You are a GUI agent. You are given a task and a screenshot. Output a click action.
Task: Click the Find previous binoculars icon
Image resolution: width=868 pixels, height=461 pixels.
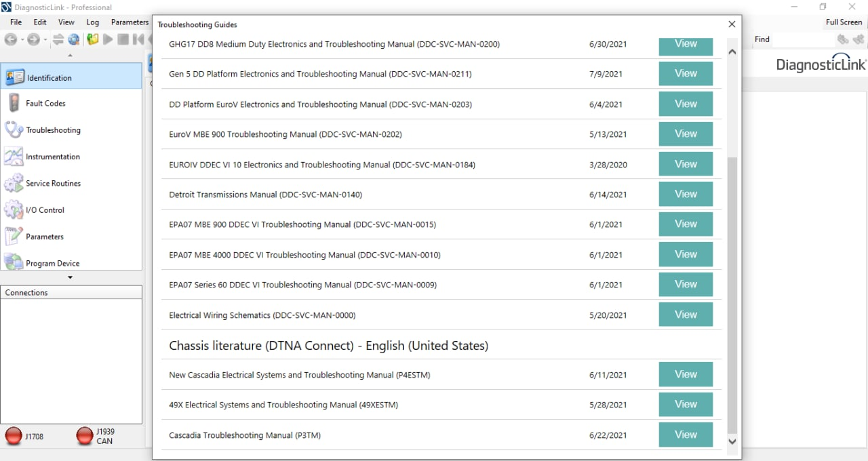pyautogui.click(x=844, y=40)
